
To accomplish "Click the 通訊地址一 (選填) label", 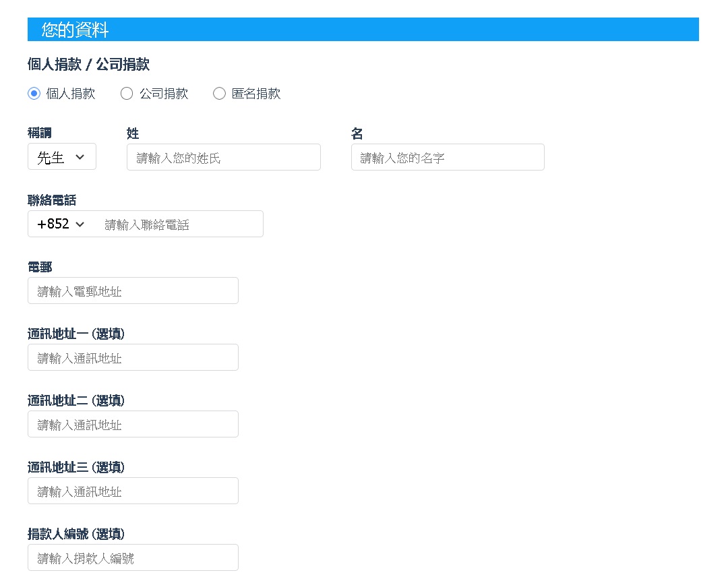I will (76, 334).
